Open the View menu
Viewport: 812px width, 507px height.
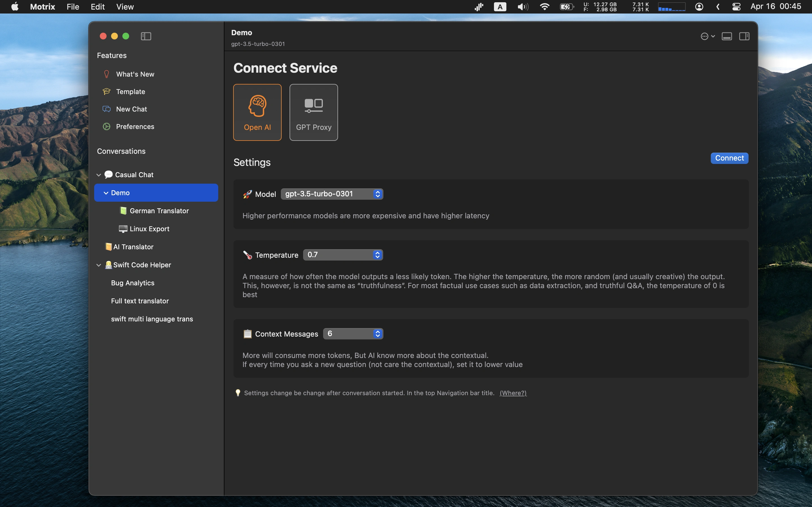pos(125,7)
